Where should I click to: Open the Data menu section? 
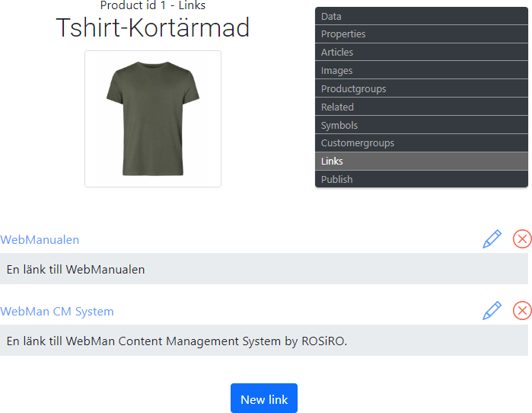(421, 16)
